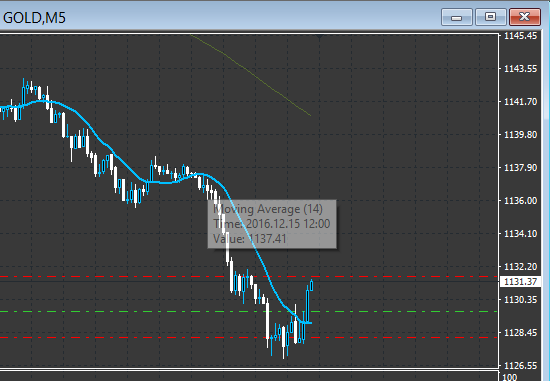Click the 1141.70 price scale label

pos(520,102)
